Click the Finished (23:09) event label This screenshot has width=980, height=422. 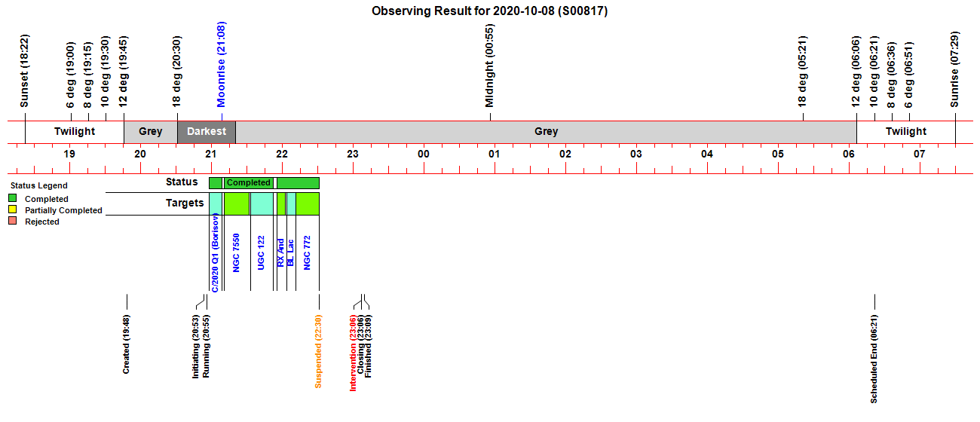pyautogui.click(x=369, y=346)
